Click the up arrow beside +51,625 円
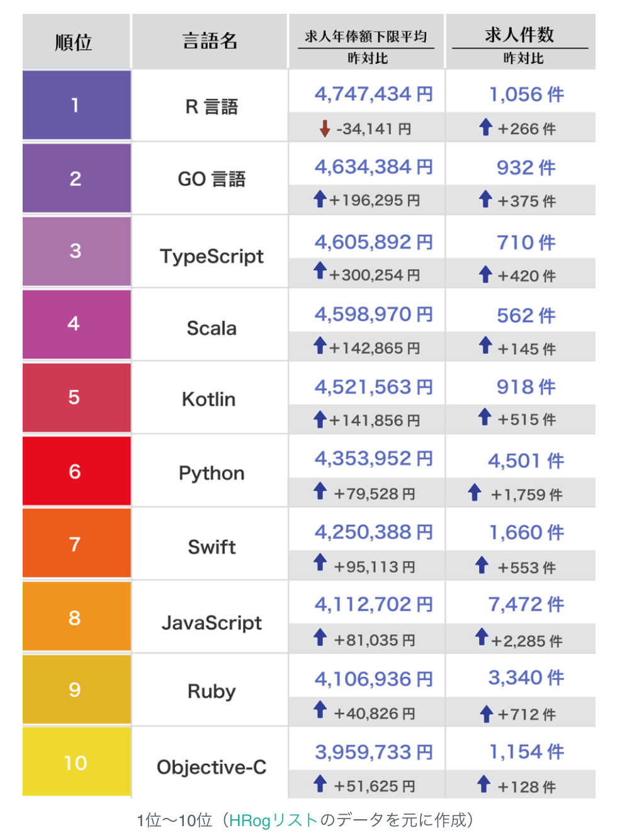The image size is (627, 840). coord(320,784)
